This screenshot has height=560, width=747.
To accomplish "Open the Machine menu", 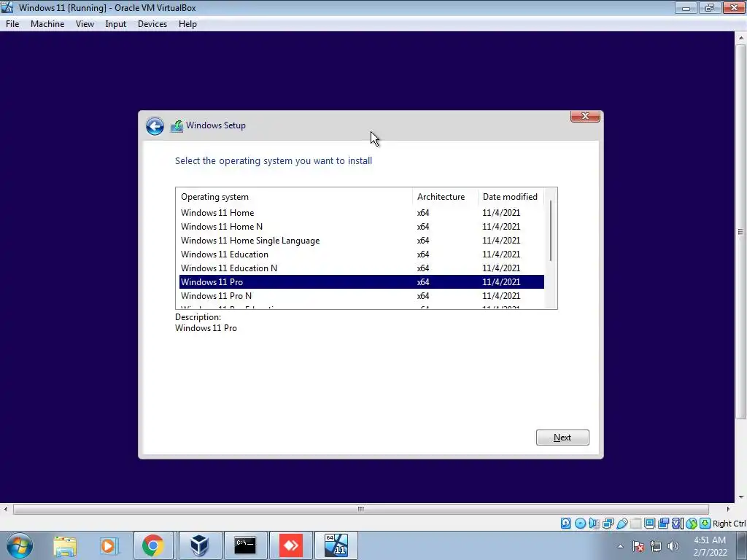I will coord(47,24).
